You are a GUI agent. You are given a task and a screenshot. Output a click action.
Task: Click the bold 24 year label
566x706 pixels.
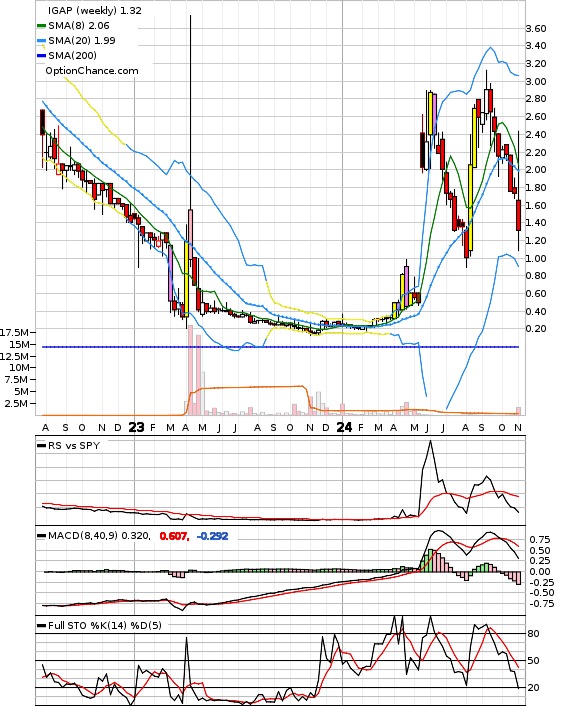[x=344, y=427]
